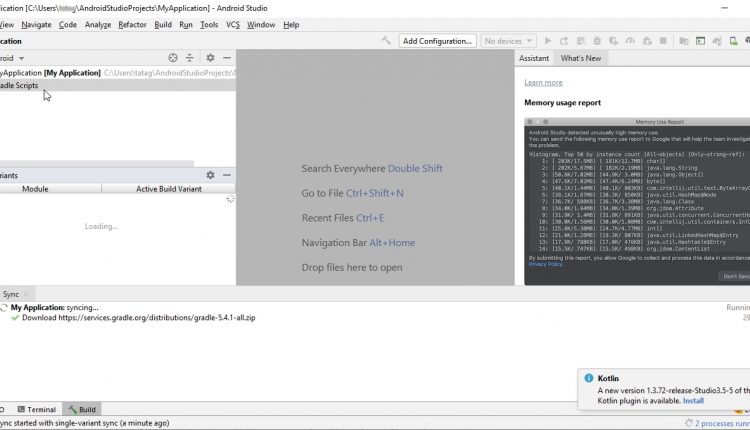Click Collapse All in Project panel
Viewport: 750px width, 430px height.
[189, 58]
